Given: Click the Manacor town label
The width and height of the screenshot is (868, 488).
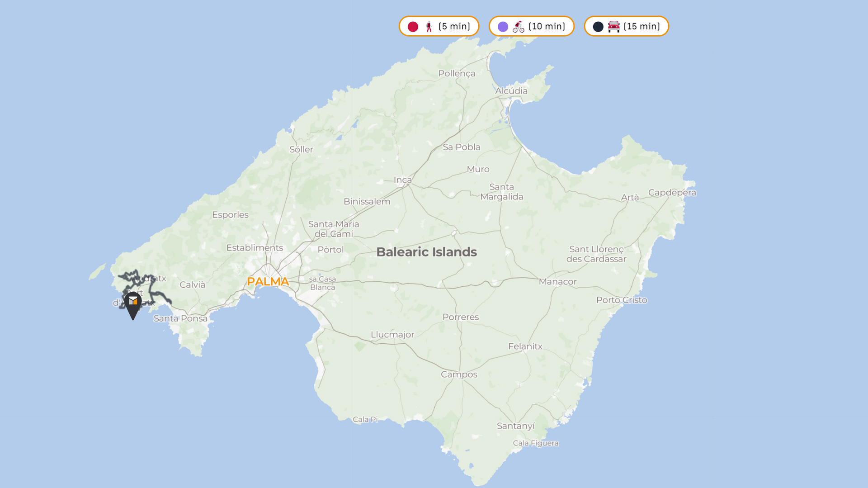Looking at the screenshot, I should pyautogui.click(x=557, y=282).
